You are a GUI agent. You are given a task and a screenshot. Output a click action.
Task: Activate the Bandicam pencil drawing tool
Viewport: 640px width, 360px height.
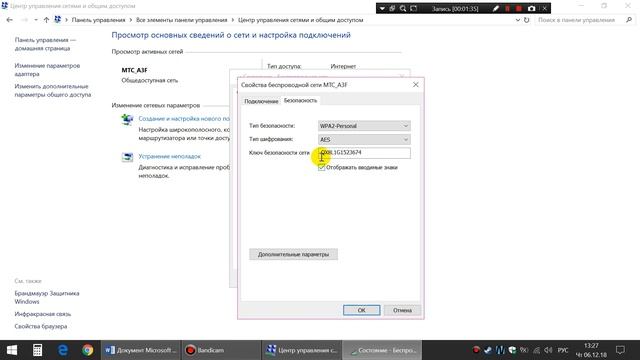tap(496, 8)
